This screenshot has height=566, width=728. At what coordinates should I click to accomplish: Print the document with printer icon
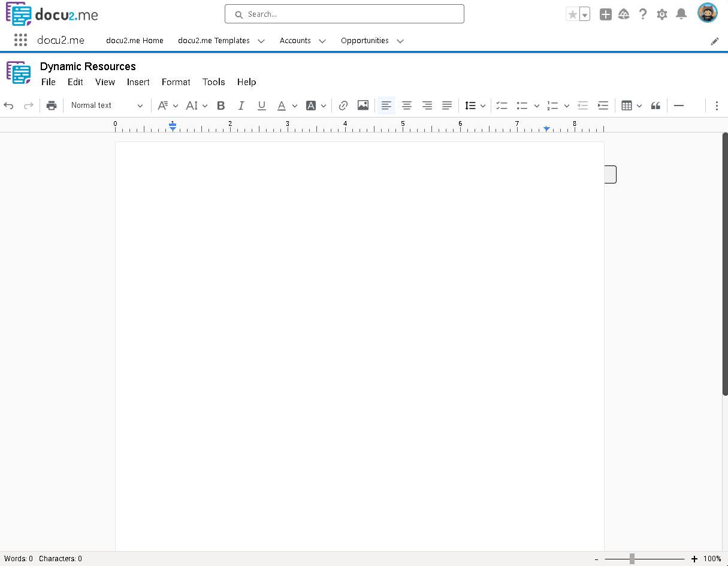52,106
